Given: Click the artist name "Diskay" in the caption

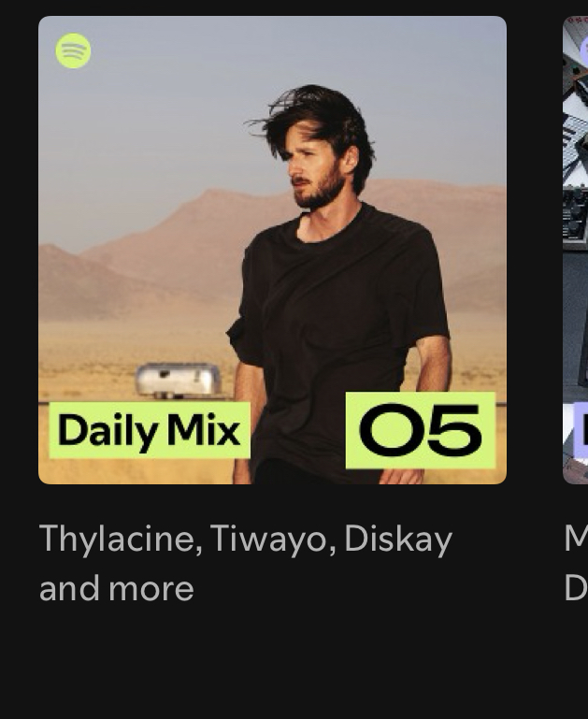Looking at the screenshot, I should [398, 539].
